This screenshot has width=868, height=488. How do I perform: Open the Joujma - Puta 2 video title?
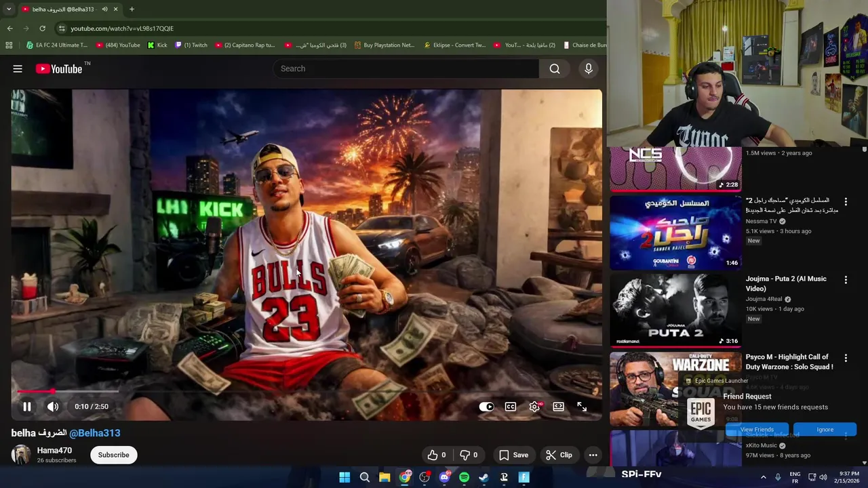[x=786, y=283]
